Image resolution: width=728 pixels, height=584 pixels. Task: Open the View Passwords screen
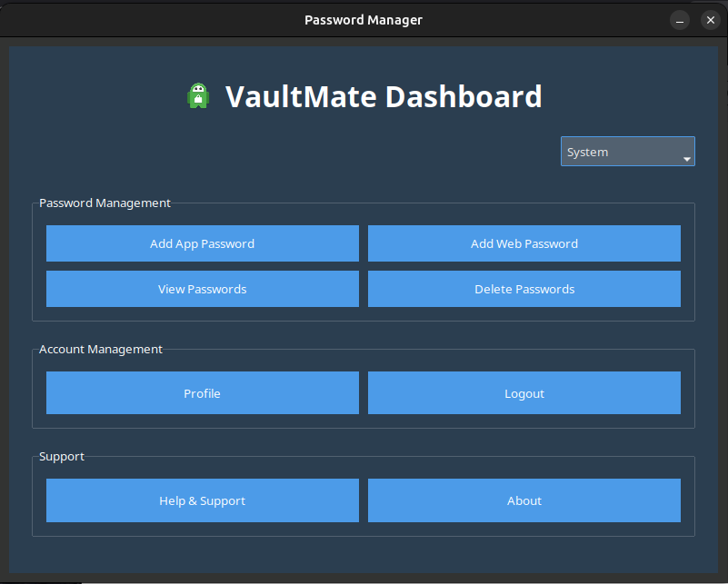202,289
